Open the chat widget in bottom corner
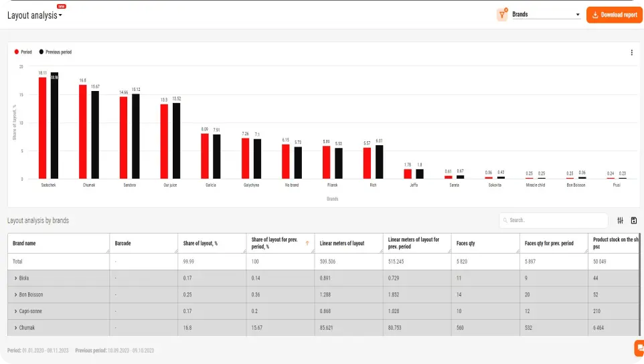This screenshot has width=644, height=364. (639, 348)
